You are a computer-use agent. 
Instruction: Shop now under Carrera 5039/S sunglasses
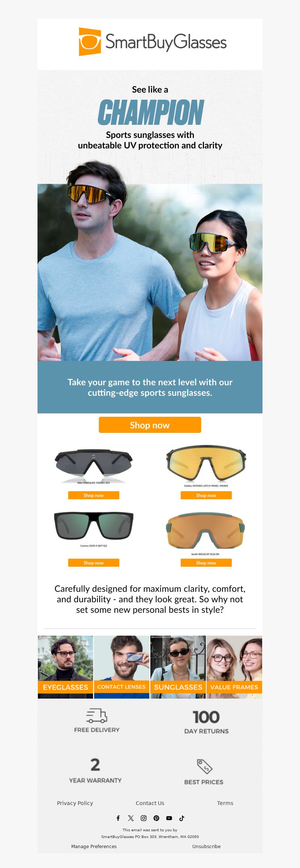[94, 563]
